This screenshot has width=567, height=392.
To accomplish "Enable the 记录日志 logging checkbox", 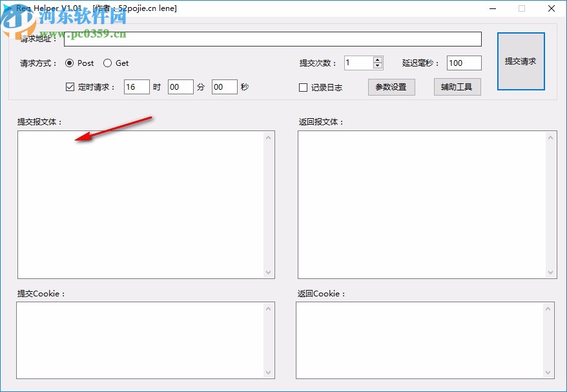I will click(x=302, y=87).
